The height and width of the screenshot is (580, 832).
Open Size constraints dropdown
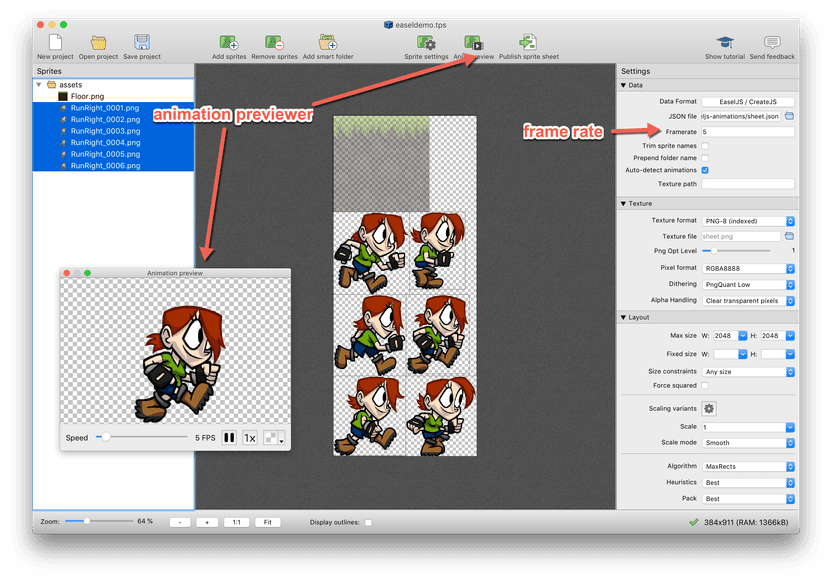(748, 372)
